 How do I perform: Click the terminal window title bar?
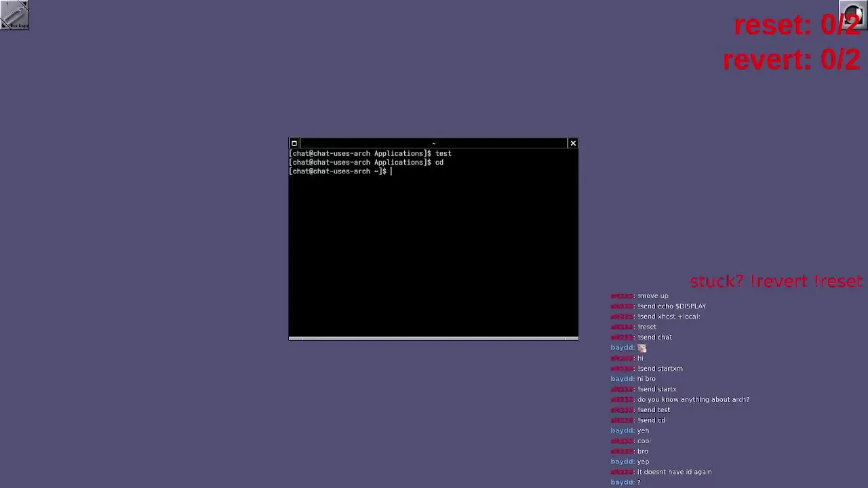pos(433,143)
